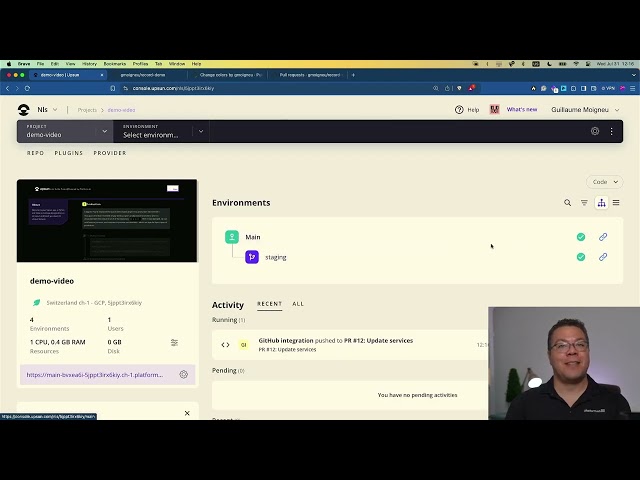640x480 pixels.
Task: Open the File menu in menu bar
Action: click(40, 64)
